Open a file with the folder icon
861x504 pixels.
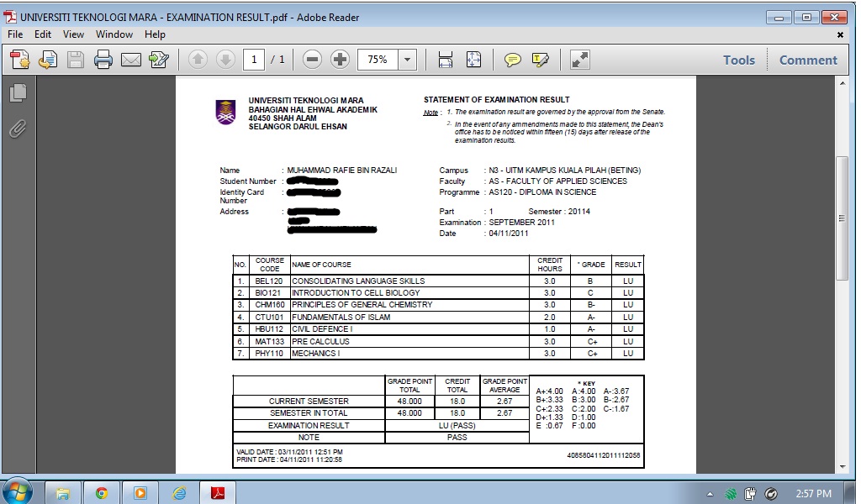click(48, 60)
